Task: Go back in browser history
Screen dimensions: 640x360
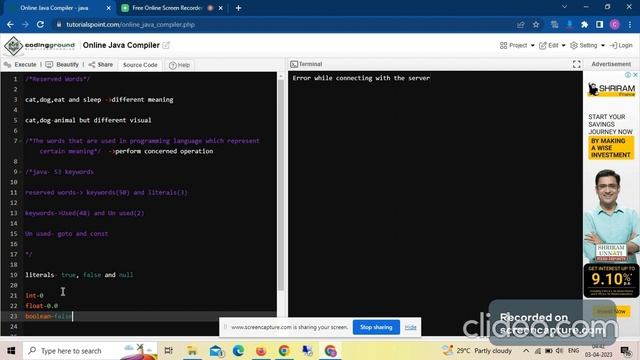Action: pyautogui.click(x=10, y=24)
